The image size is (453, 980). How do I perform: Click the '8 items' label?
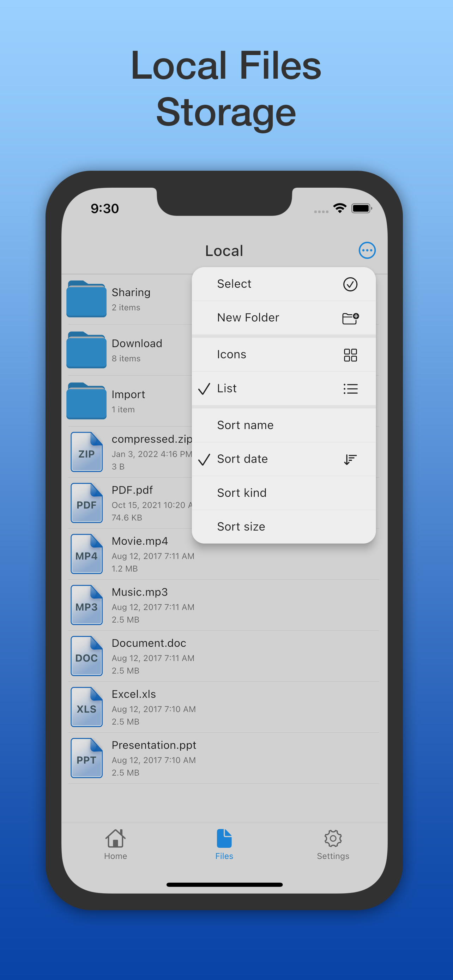click(126, 359)
